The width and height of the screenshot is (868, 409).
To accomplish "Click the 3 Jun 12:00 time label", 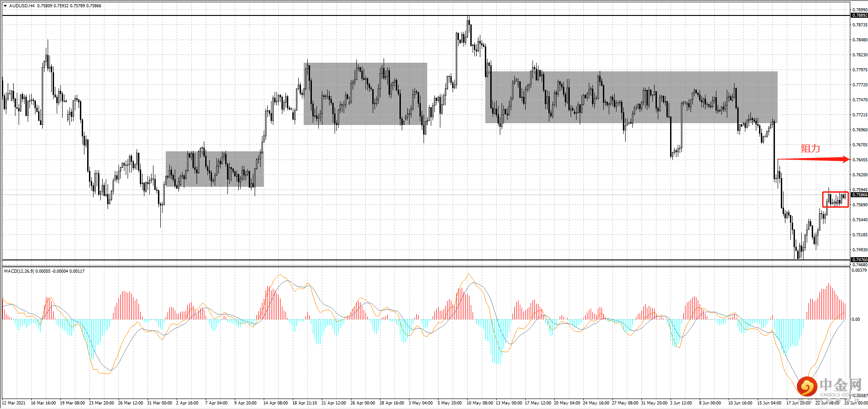I will click(x=681, y=403).
